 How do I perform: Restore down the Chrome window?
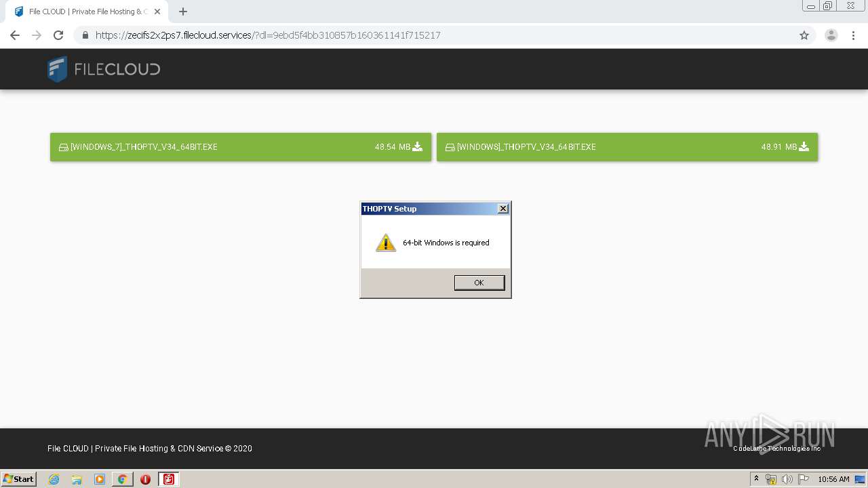828,6
